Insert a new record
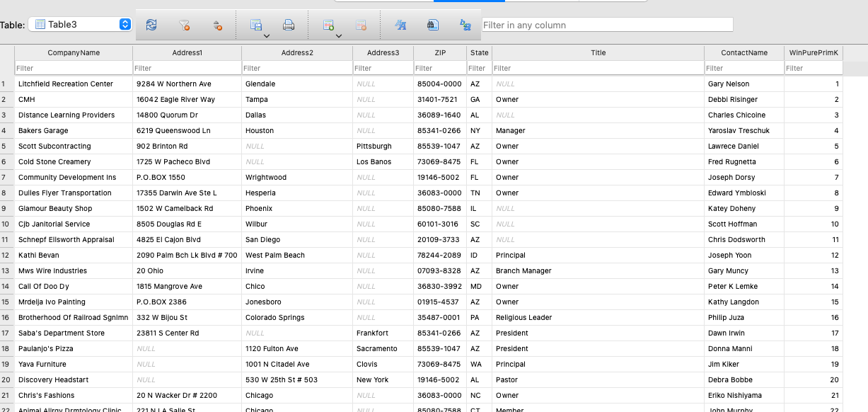The height and width of the screenshot is (412, 868). [328, 25]
